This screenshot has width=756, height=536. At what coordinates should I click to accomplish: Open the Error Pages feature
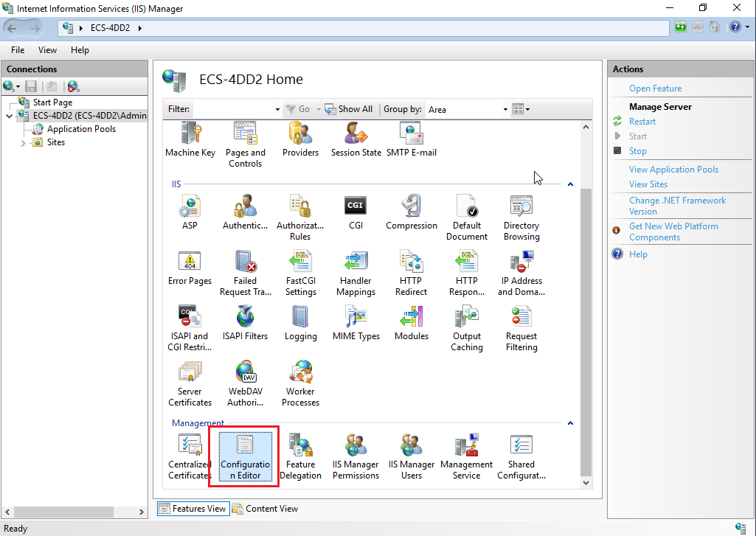[190, 268]
